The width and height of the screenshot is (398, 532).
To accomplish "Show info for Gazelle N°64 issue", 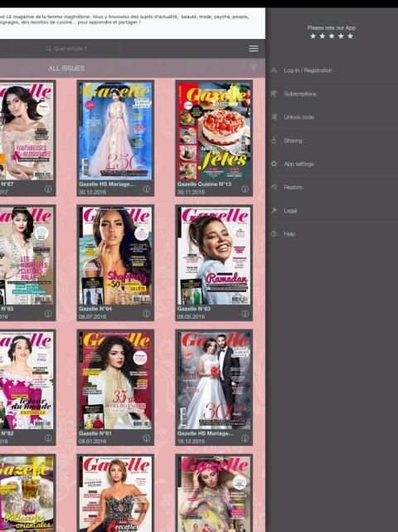I will (x=147, y=314).
